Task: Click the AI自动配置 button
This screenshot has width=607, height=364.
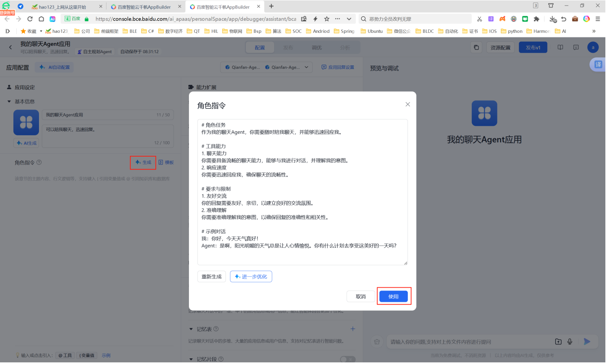Action: [x=55, y=68]
